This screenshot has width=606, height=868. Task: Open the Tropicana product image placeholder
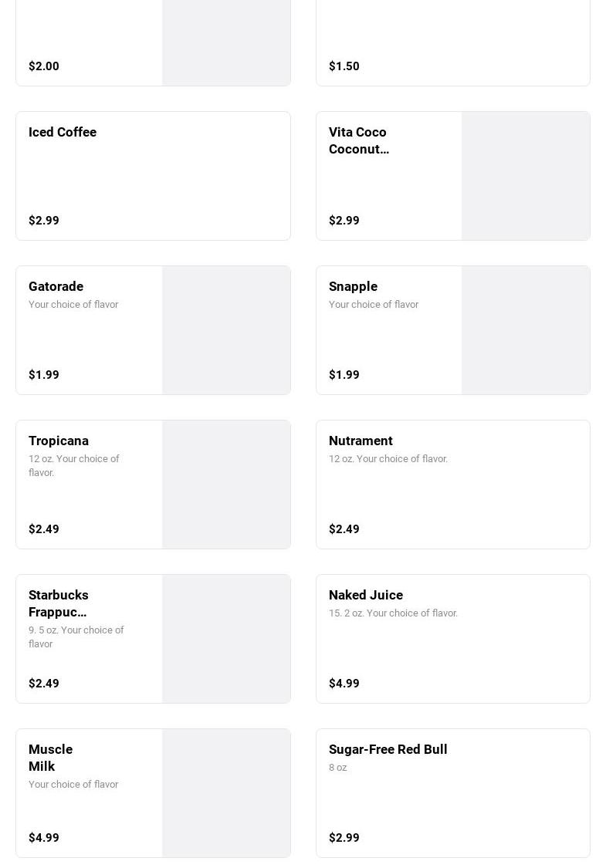tap(225, 485)
